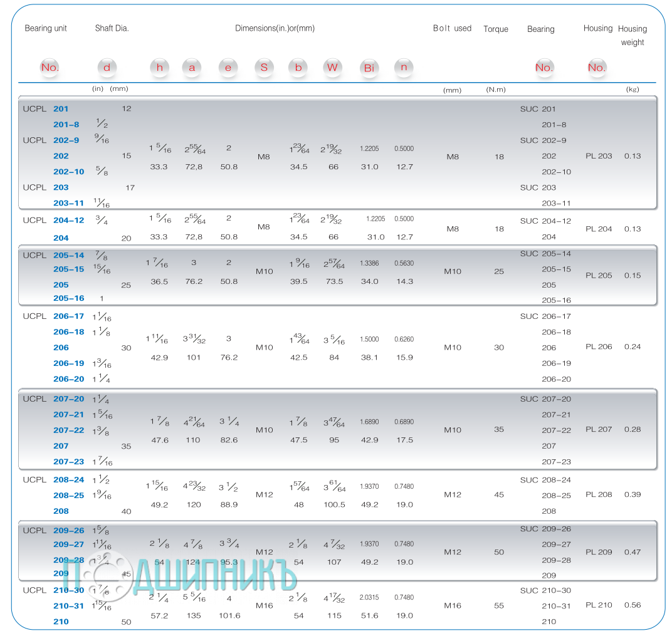Click the round 'h' dimension badge
Viewport: 672px width, 636px height.
pyautogui.click(x=159, y=68)
